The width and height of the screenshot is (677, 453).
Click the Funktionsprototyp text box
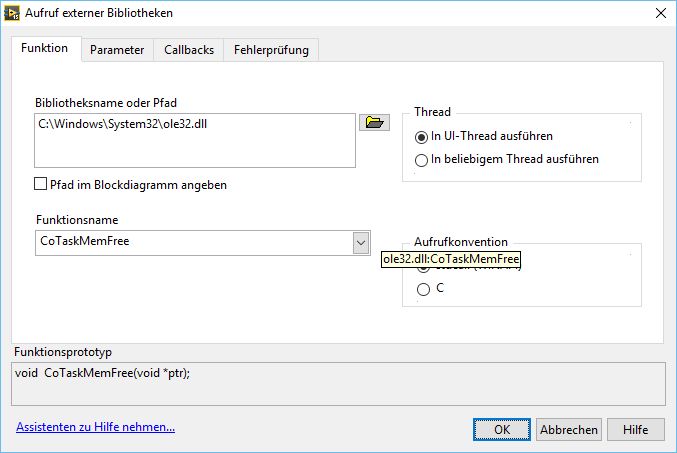pyautogui.click(x=338, y=381)
